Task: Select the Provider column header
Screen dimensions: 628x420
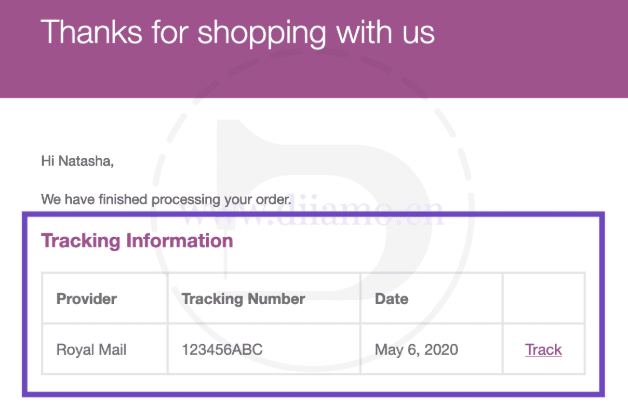Action: 87,298
